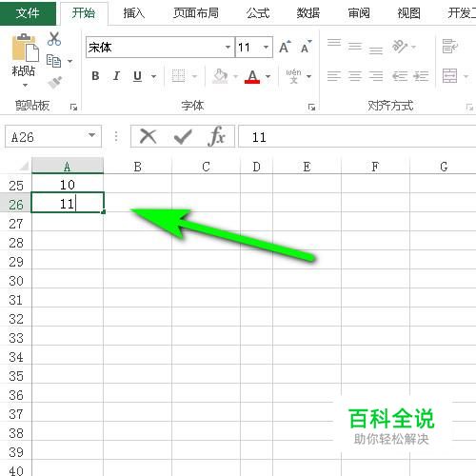The width and height of the screenshot is (476, 476).
Task: Align text left
Action: (x=334, y=76)
